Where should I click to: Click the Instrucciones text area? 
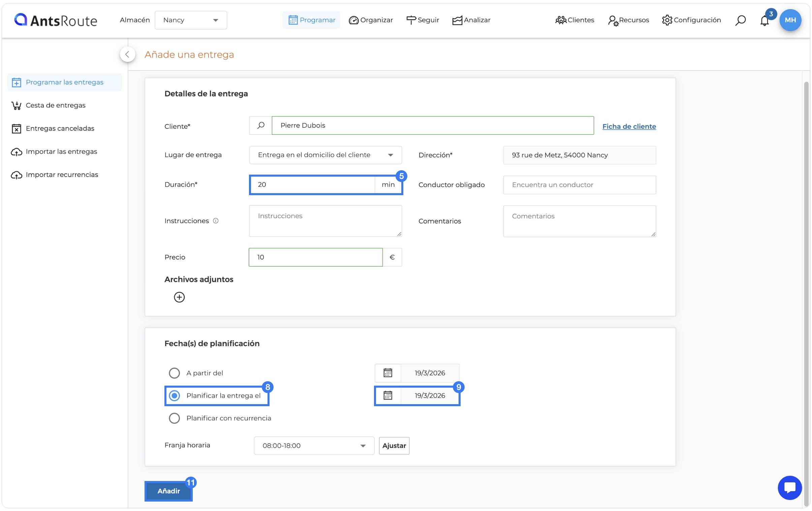coord(325,221)
